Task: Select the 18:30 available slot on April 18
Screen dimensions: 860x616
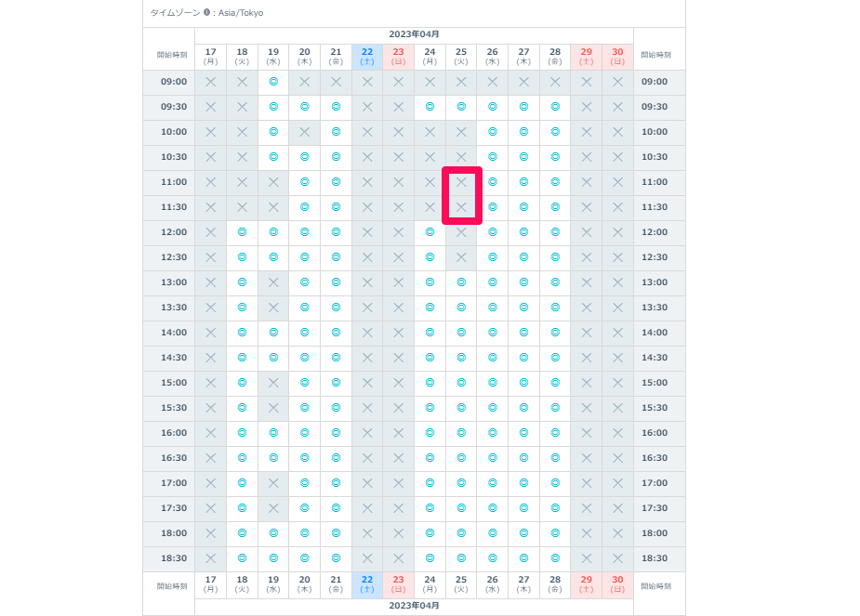Action: 242,558
